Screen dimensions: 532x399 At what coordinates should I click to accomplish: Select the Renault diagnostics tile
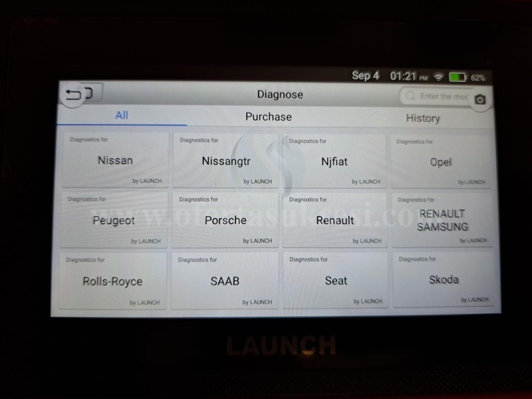[x=335, y=220]
